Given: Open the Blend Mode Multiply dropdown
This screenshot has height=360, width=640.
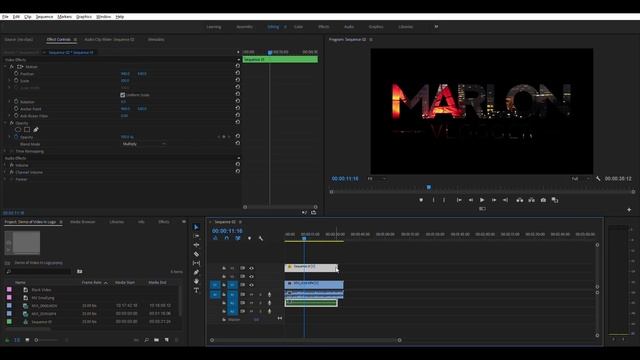Looking at the screenshot, I should [144, 144].
